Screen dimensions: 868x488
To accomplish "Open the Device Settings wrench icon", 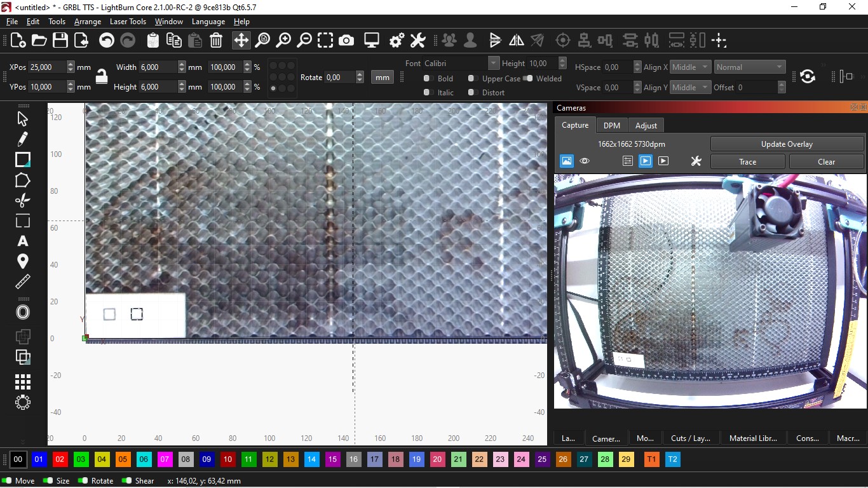I will (x=417, y=41).
